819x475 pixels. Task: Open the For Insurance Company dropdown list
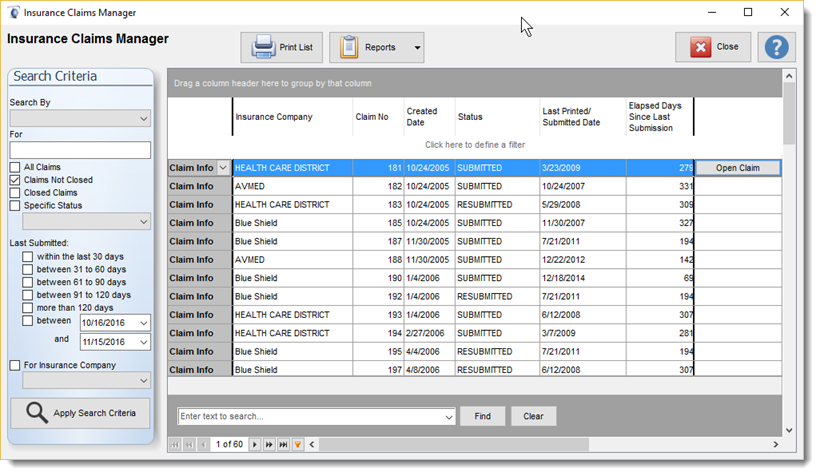click(x=144, y=381)
